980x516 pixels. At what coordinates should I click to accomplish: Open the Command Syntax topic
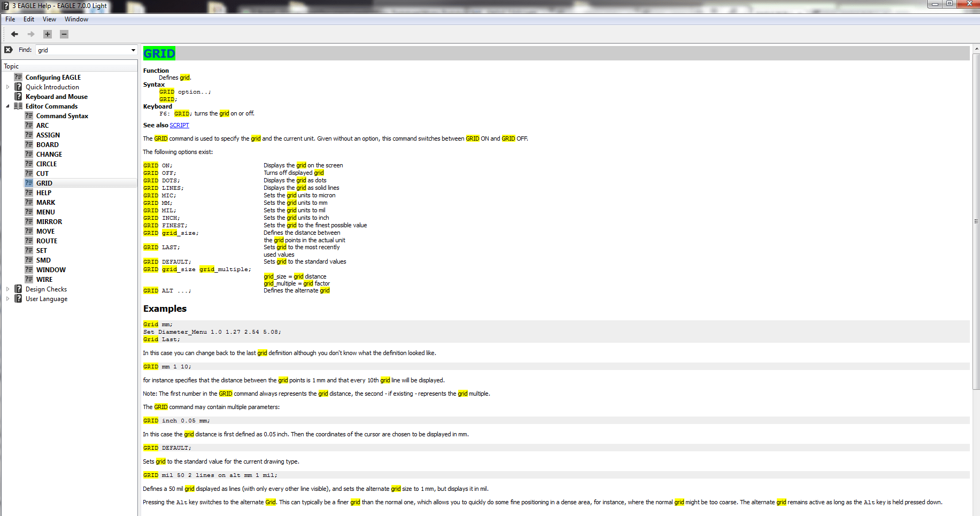click(62, 116)
